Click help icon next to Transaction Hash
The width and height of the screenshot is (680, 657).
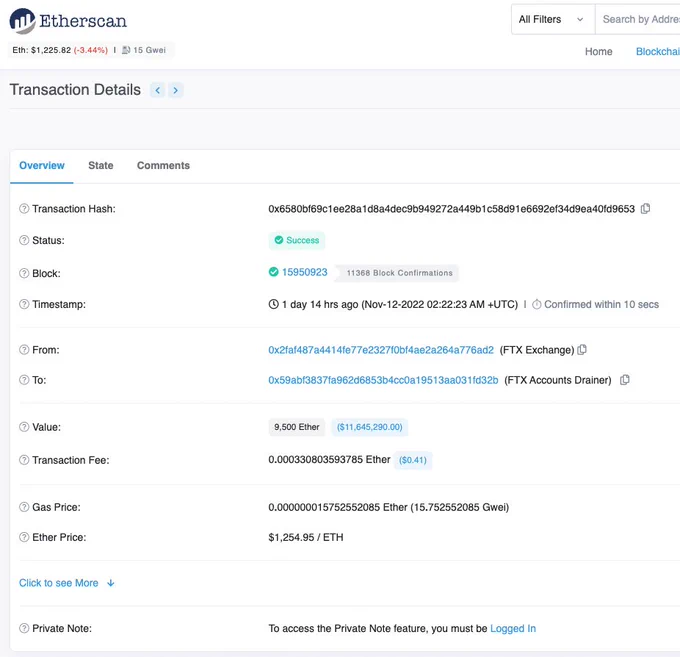coord(24,209)
